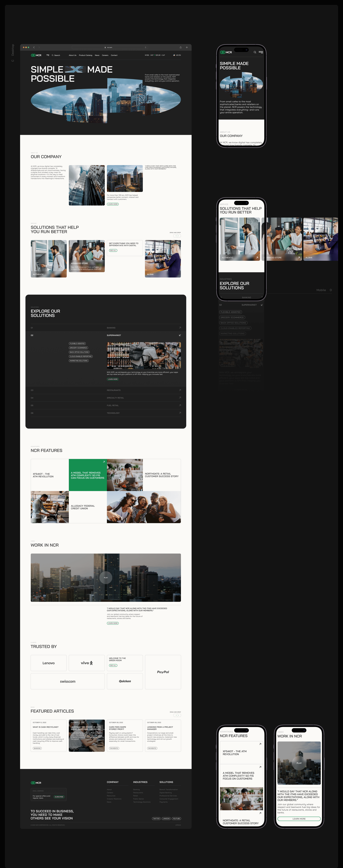The height and width of the screenshot is (868, 343).
Task: Reload page icon in address bar
Action: [x=145, y=47]
